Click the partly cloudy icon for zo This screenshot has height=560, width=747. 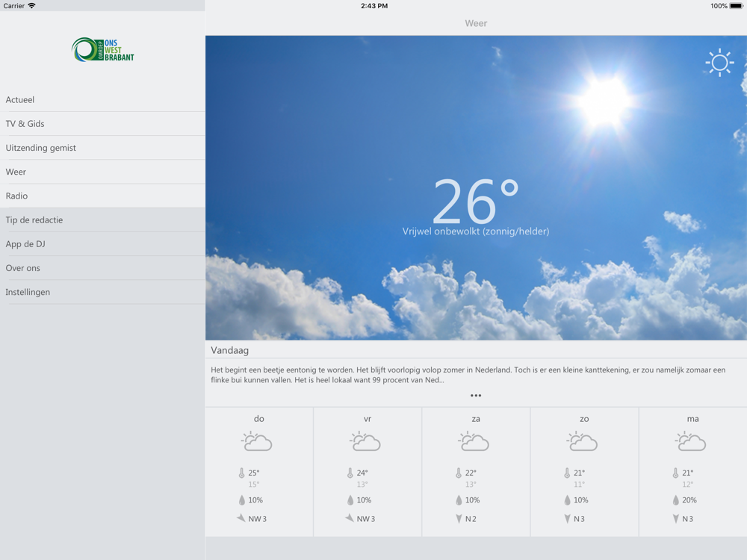[x=582, y=441]
